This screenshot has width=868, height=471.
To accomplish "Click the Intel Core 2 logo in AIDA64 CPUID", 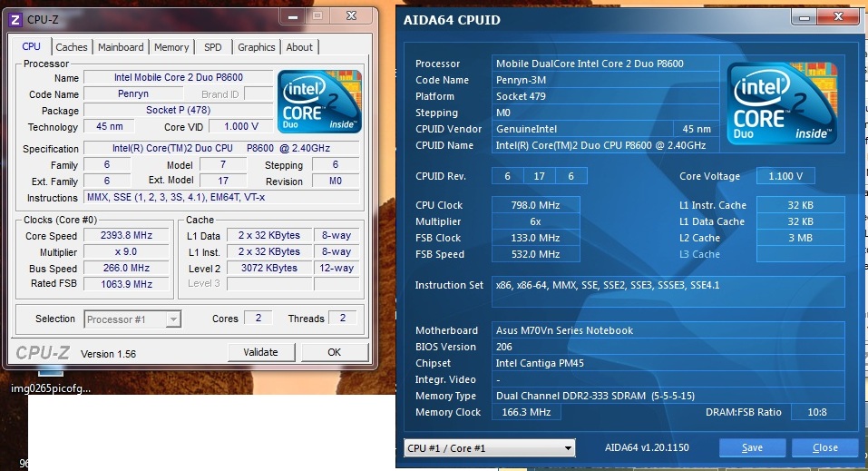I will [783, 99].
